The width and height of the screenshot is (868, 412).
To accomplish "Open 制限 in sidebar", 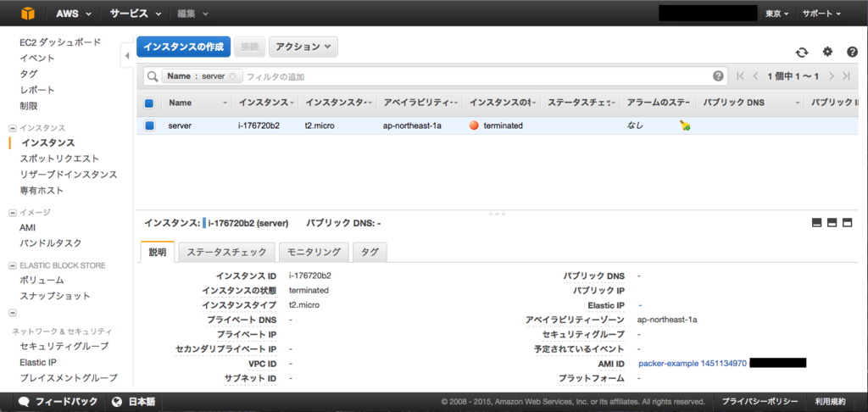I will tap(29, 106).
